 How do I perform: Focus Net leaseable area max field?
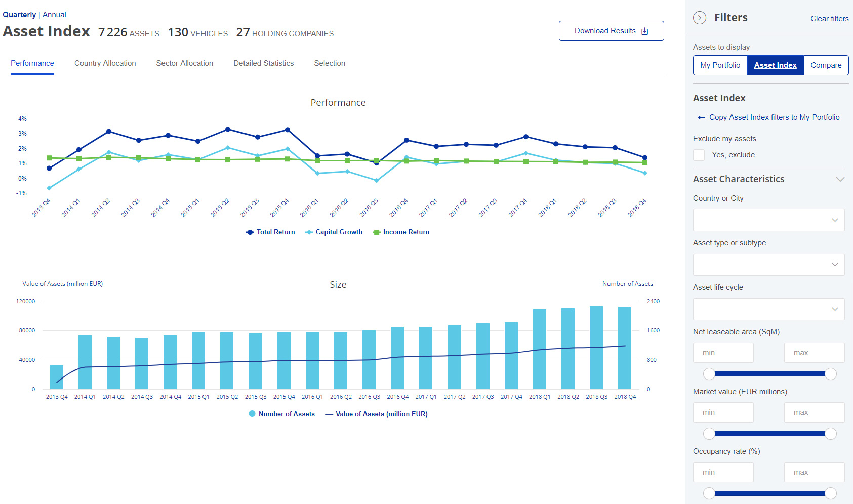pyautogui.click(x=815, y=353)
